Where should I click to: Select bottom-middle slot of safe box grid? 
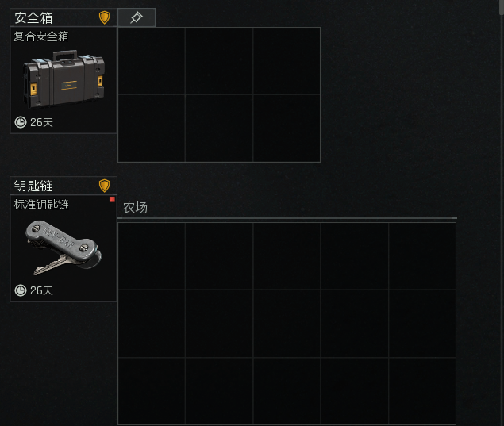click(x=219, y=129)
